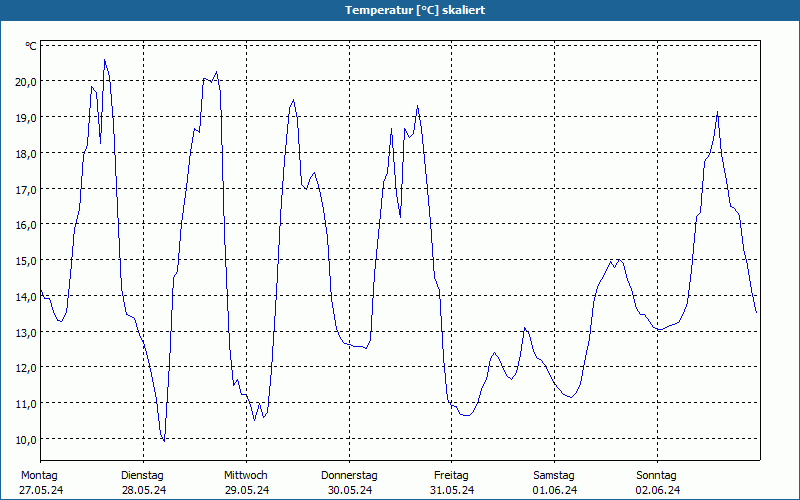Viewport: 800px width, 500px height.
Task: Click the date 27.05.24
Action: 41,490
